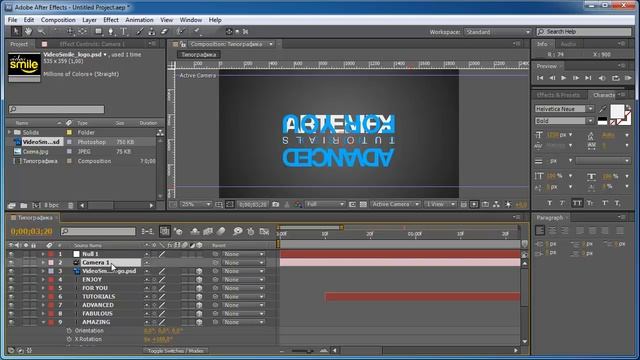Toggle X Rotation stopwatch keyframing

[x=69, y=339]
